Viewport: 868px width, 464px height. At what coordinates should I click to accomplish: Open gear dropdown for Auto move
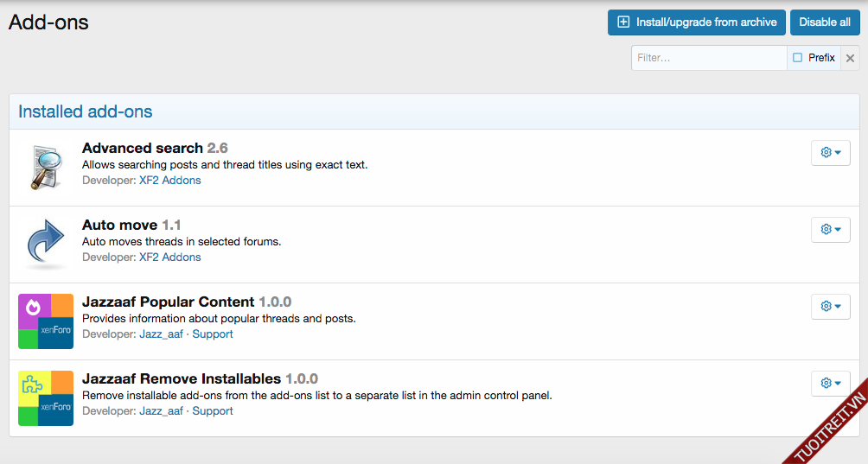point(830,230)
